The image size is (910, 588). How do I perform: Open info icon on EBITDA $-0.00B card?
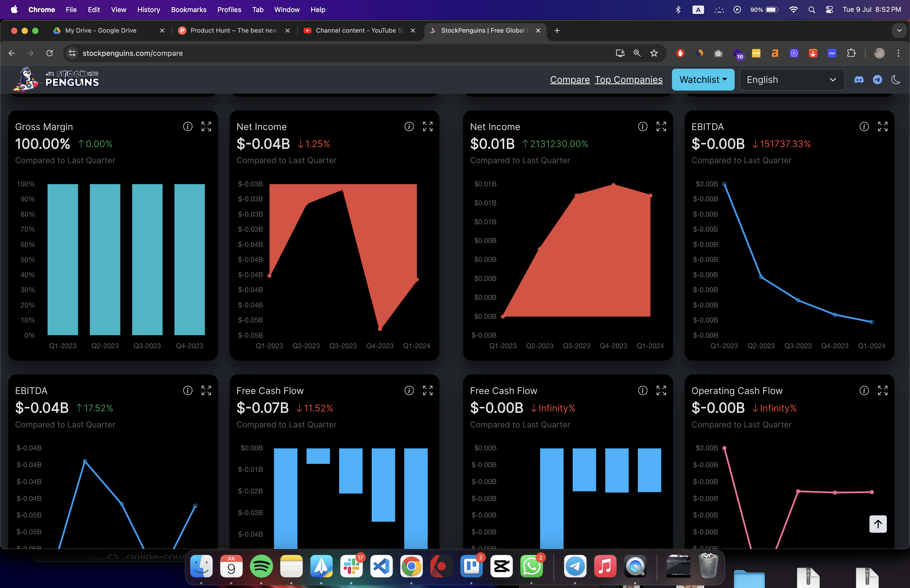pyautogui.click(x=864, y=126)
